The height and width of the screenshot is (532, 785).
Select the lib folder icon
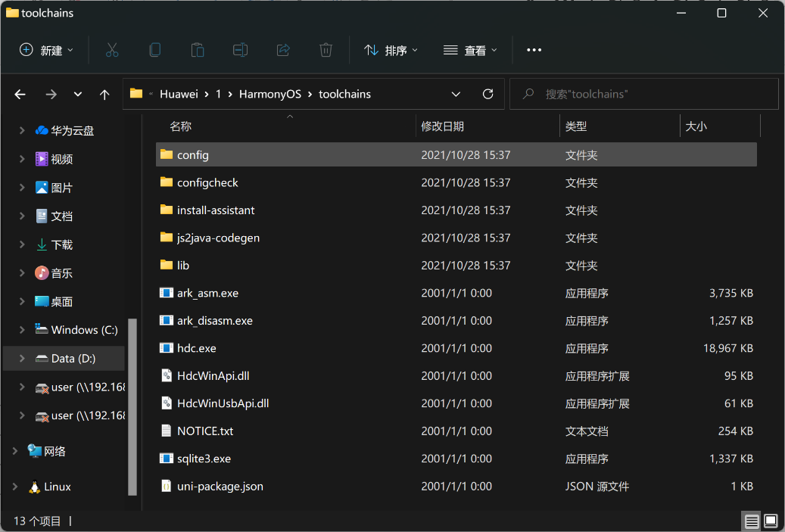(x=167, y=265)
